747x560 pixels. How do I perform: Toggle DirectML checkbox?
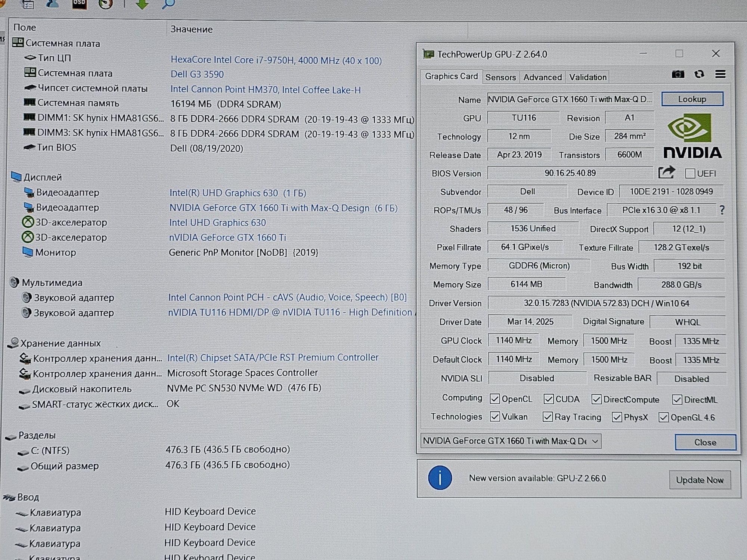tap(677, 399)
